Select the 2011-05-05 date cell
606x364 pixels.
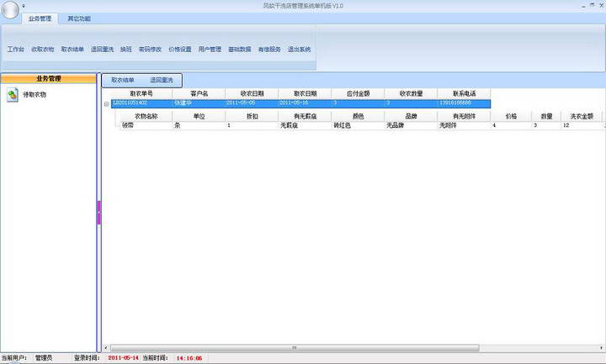(252, 103)
